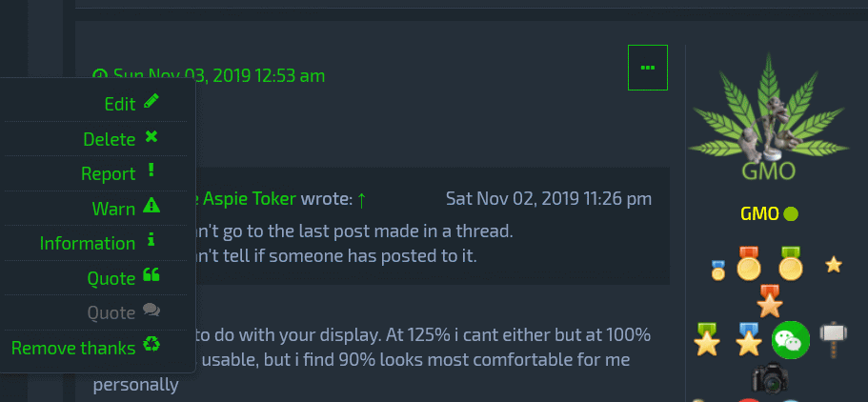Image resolution: width=868 pixels, height=402 pixels.
Task: Click the Warn triangle icon
Action: pos(151,207)
